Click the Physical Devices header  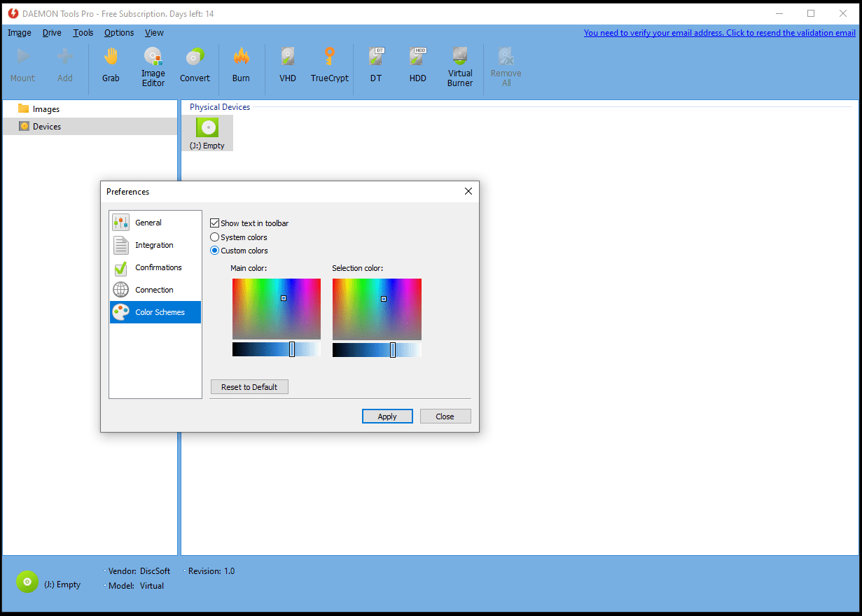[220, 107]
